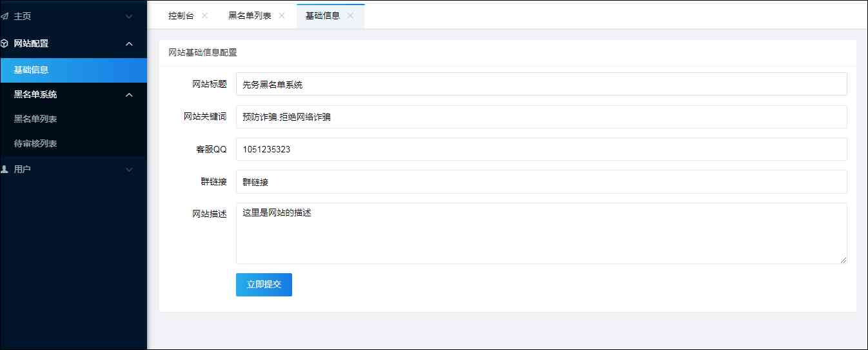The width and height of the screenshot is (868, 350).
Task: Click the user icon beside 用户
Action: coord(5,169)
